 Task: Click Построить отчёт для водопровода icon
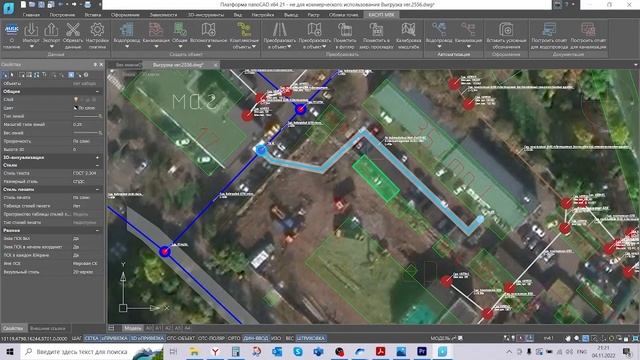tap(549, 30)
